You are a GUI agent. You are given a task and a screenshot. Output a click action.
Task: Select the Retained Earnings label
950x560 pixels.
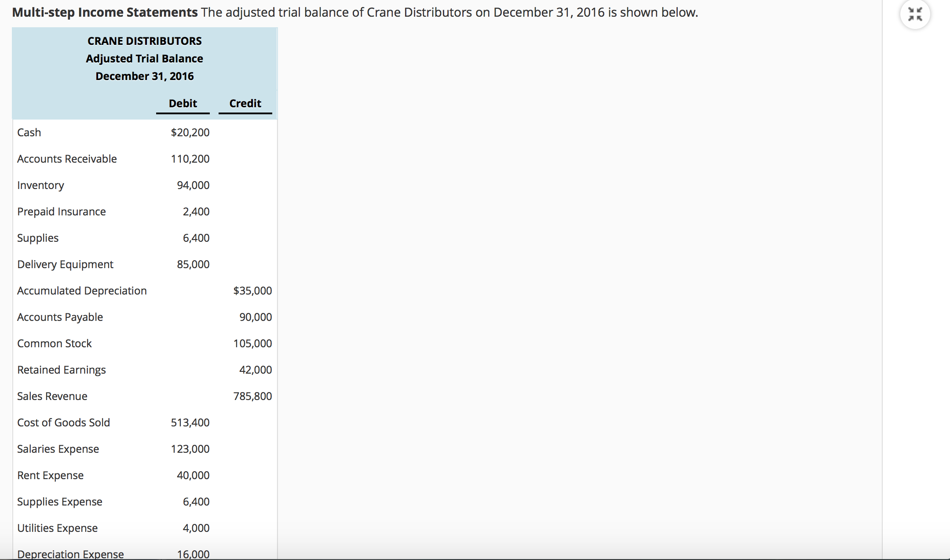pos(61,370)
